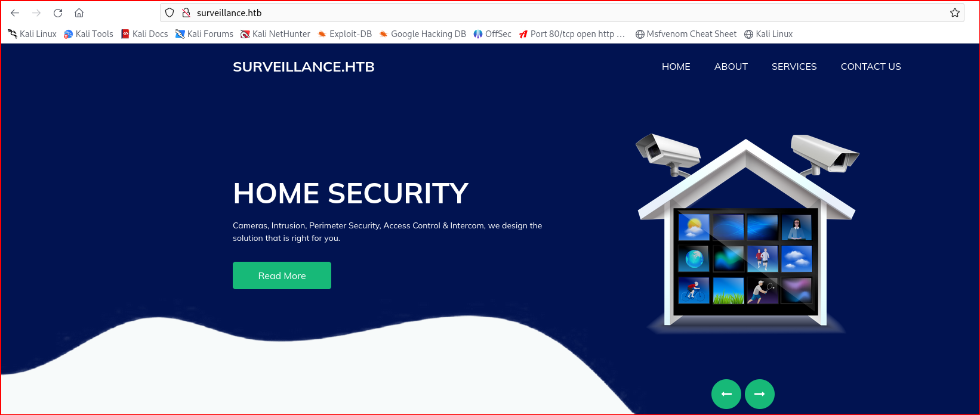Click the Read More button
The image size is (980, 415).
tap(282, 275)
